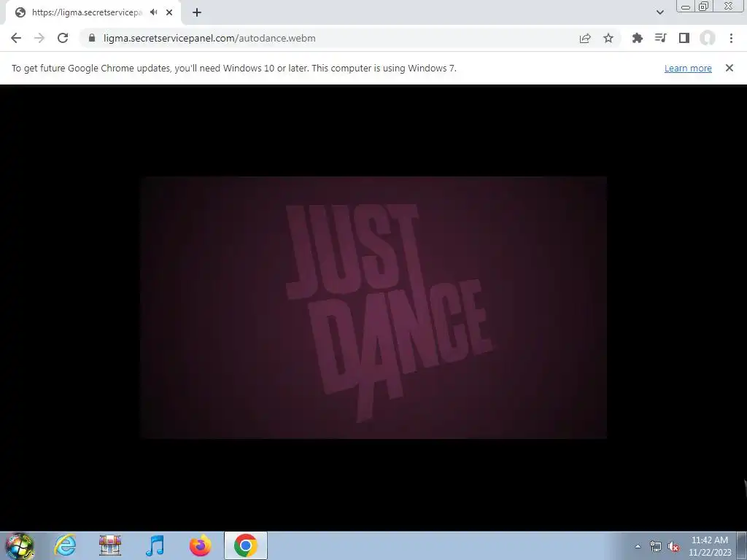Open the music note taskbar application
Image resolution: width=747 pixels, height=560 pixels.
tap(155, 545)
